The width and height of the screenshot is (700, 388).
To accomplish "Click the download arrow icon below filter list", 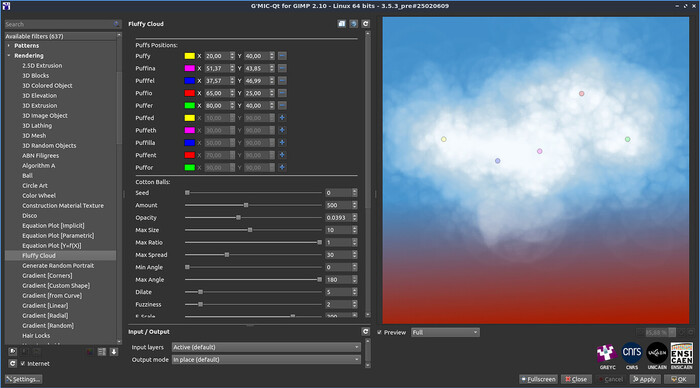I will (113, 352).
